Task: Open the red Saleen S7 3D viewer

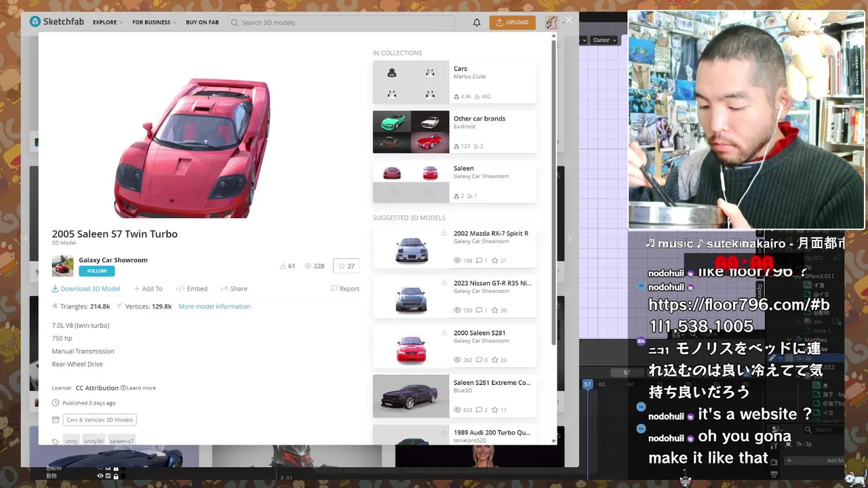Action: tap(192, 148)
